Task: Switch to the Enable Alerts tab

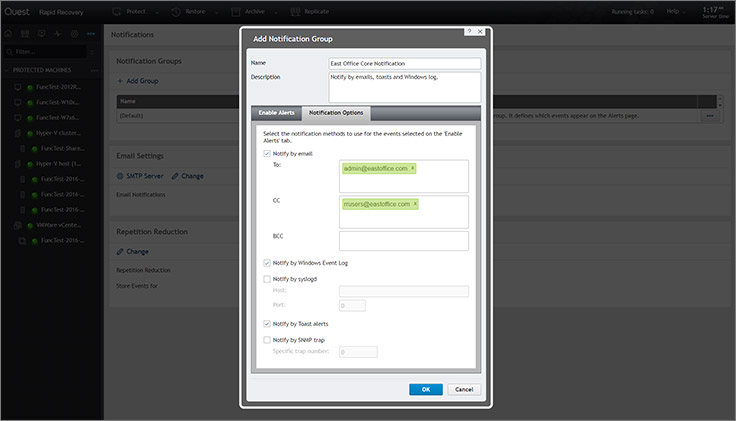Action: pos(276,113)
